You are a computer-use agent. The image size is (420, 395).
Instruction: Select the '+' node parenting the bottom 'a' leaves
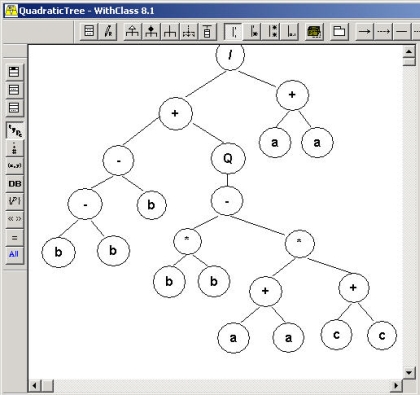click(x=266, y=291)
